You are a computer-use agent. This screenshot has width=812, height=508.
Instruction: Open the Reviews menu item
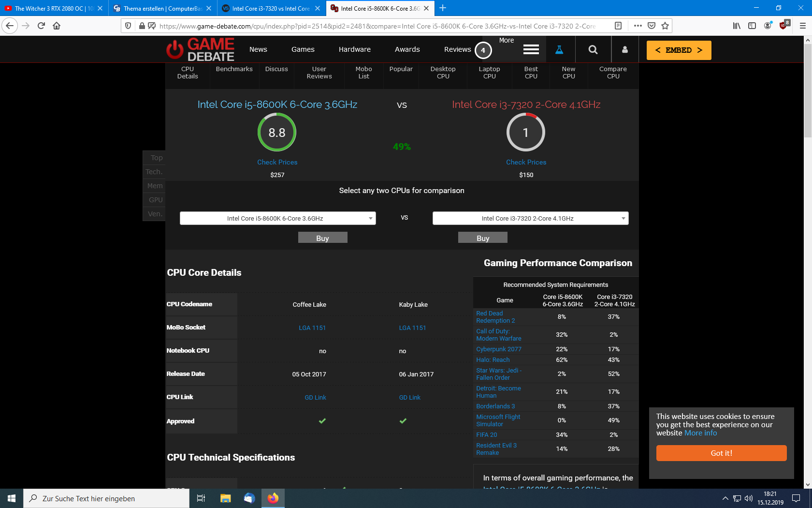458,49
